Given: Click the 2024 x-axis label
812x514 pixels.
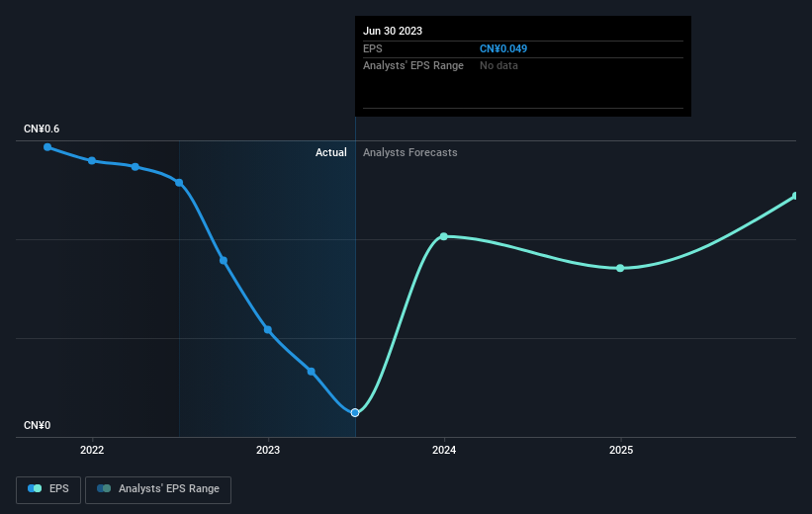Looking at the screenshot, I should (444, 450).
